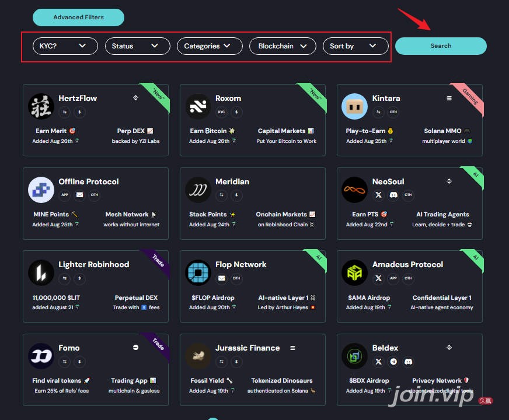Screen dimensions: 509x420
Task: Open the Flop Network title link
Action: click(x=241, y=265)
